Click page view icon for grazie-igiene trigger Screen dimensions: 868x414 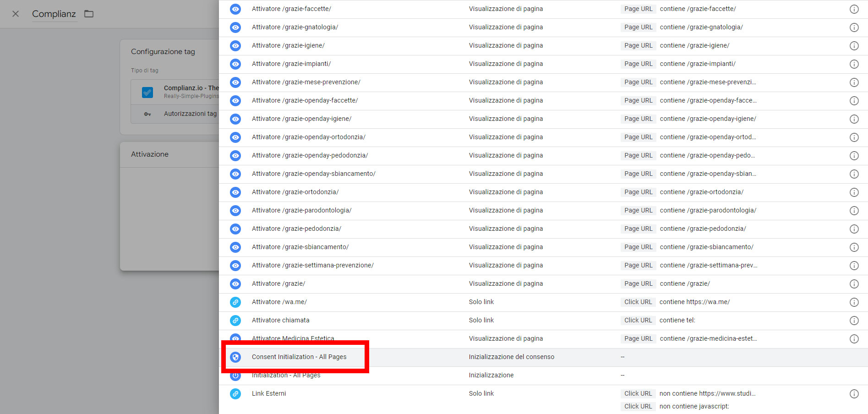[x=235, y=46]
